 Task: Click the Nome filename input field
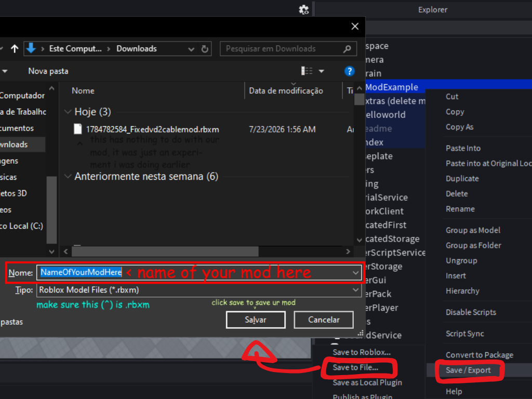(198, 272)
